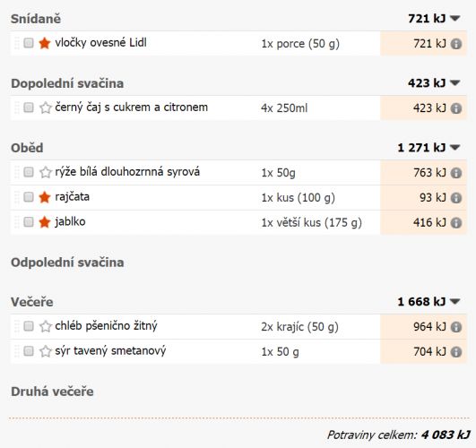
Task: Open the jablko food entry
Action: (70, 222)
